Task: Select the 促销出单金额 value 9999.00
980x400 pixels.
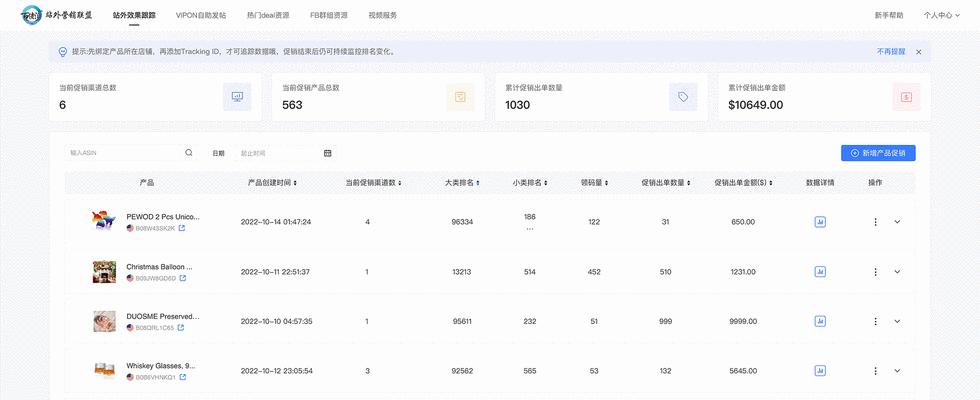Action: 743,321
